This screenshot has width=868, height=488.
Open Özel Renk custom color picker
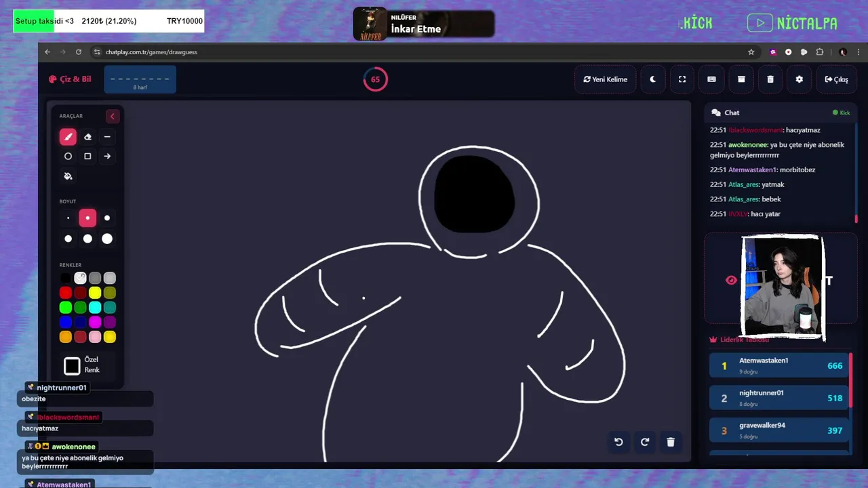pyautogui.click(x=72, y=366)
